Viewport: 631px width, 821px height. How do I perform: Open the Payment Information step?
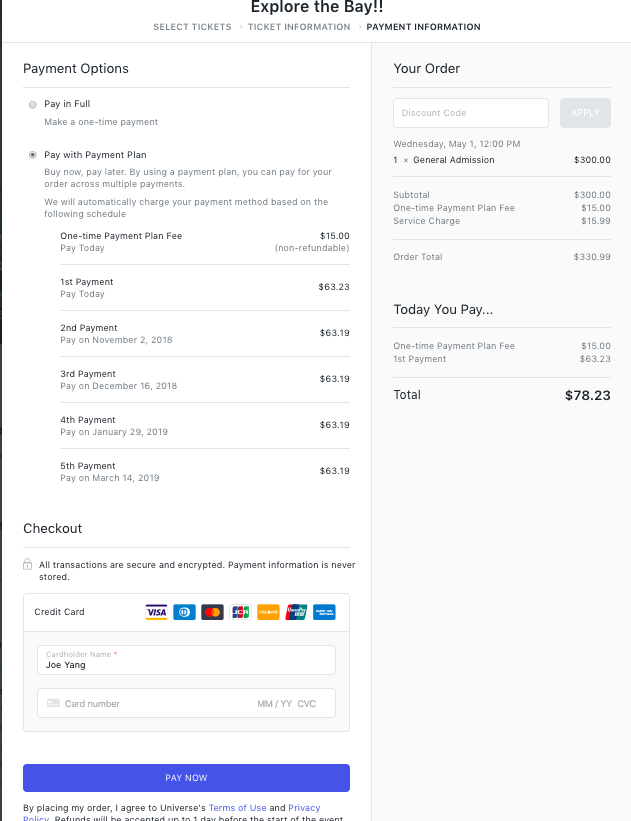423,27
